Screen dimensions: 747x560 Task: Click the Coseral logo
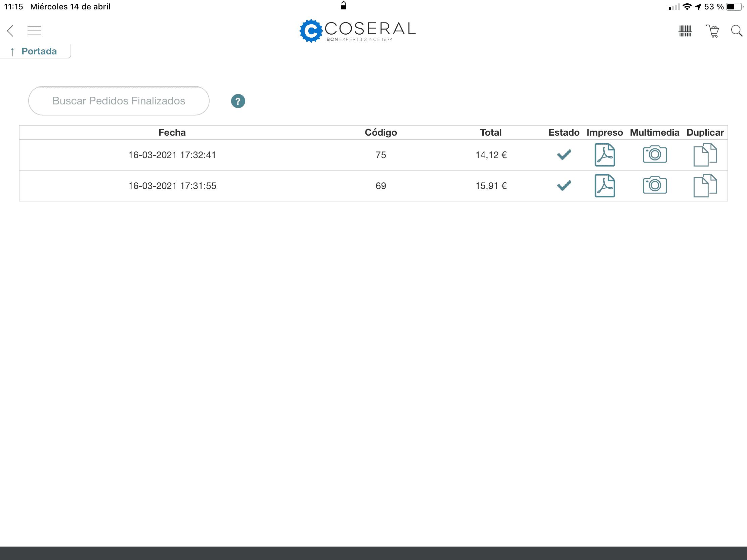pyautogui.click(x=358, y=31)
